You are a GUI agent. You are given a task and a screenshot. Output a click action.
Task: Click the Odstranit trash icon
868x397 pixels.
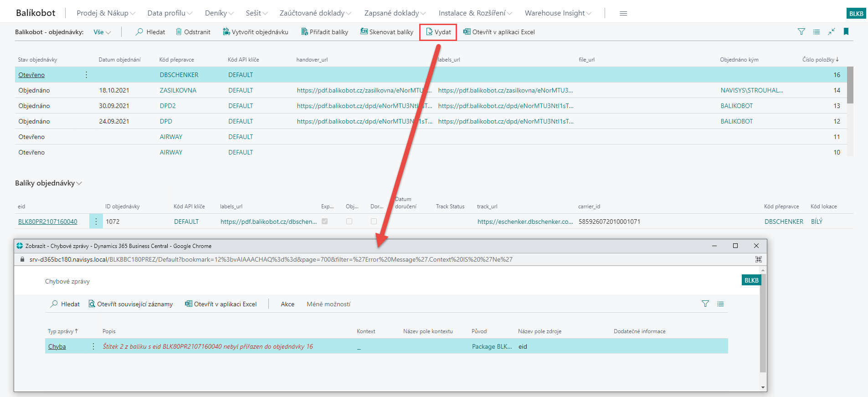coord(179,32)
